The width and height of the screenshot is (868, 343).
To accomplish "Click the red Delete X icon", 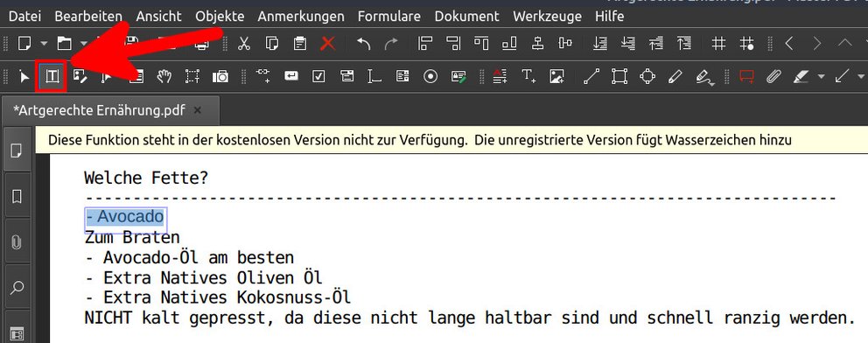I will tap(328, 43).
